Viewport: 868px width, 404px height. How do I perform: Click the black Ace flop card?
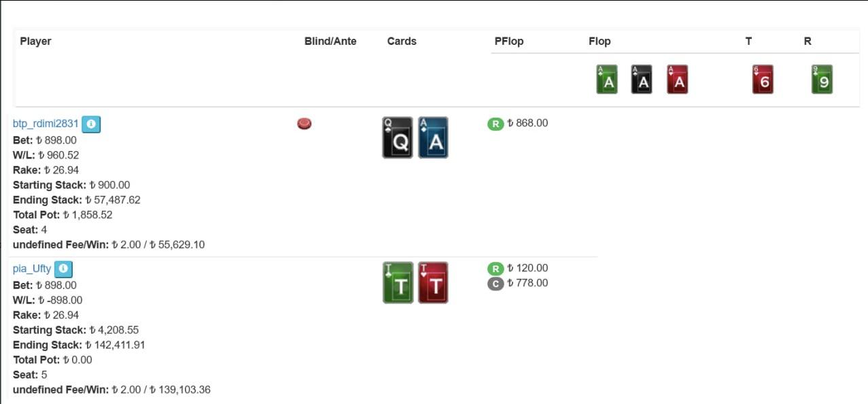click(x=642, y=80)
